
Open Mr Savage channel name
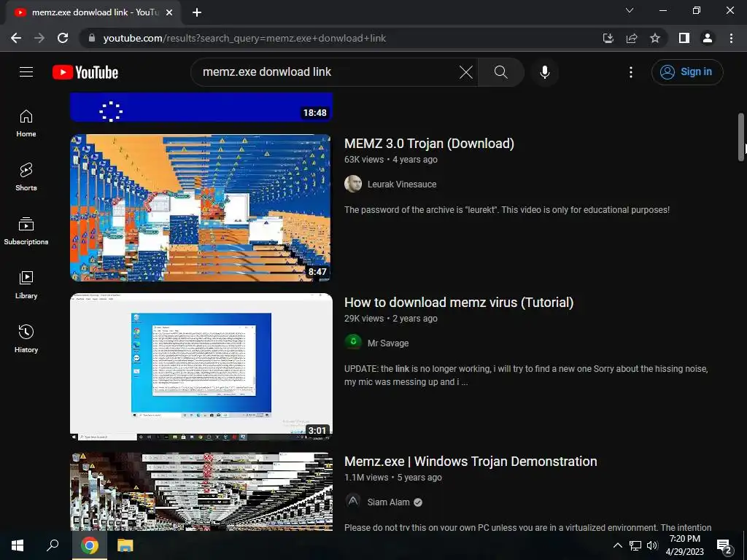(x=388, y=343)
